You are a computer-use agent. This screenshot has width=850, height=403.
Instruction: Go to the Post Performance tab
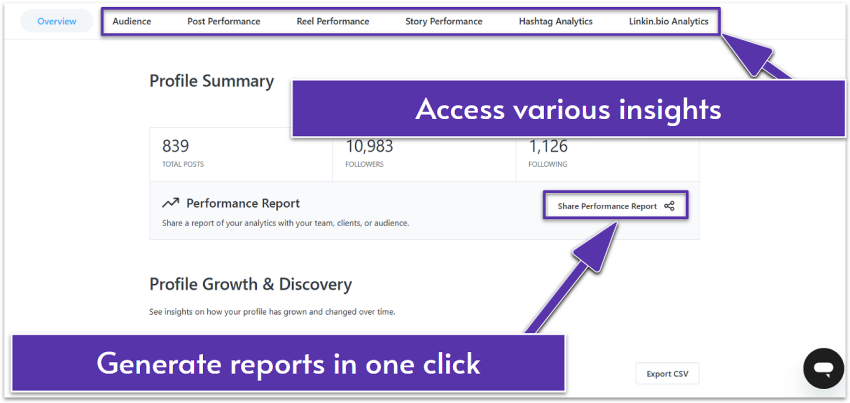pos(224,21)
